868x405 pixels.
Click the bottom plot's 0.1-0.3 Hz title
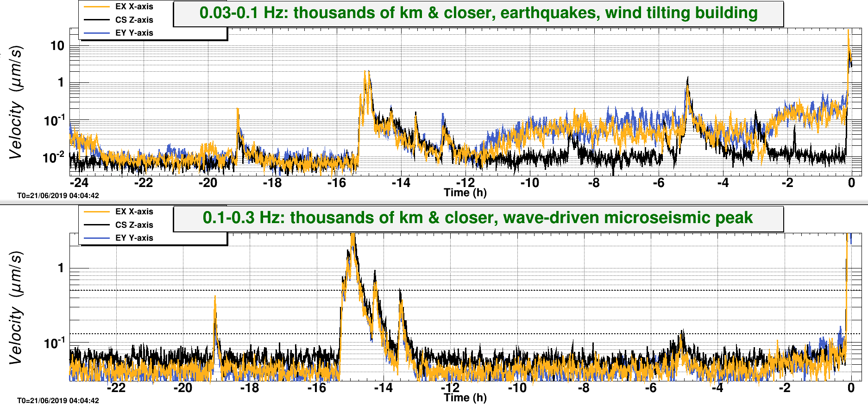(478, 218)
